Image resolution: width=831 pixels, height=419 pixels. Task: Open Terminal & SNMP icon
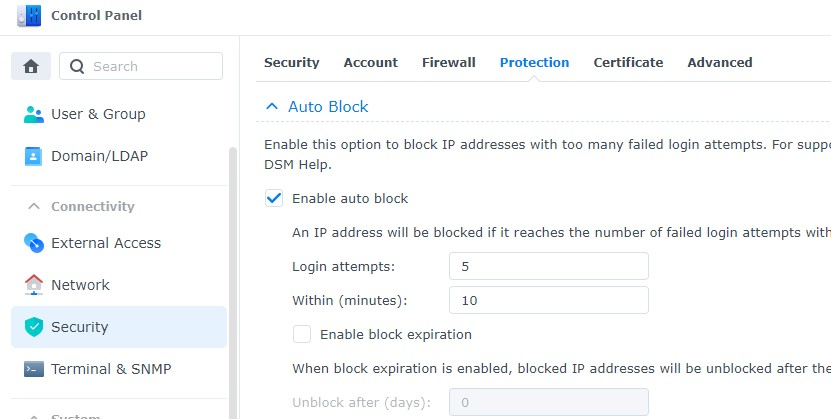coord(34,369)
